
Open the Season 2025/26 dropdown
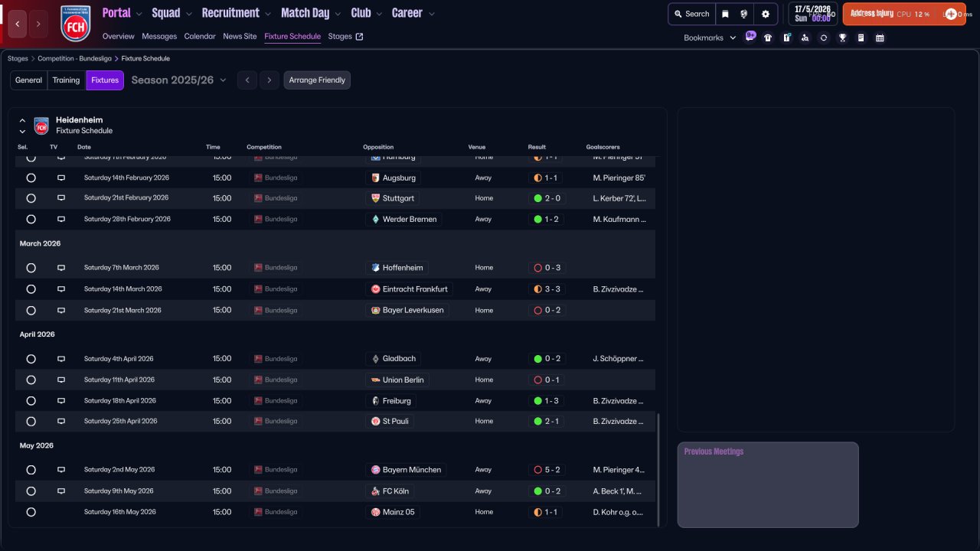pyautogui.click(x=179, y=80)
